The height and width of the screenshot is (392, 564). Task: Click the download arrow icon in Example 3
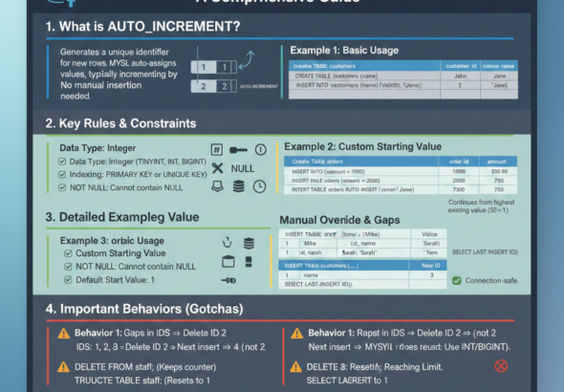(x=227, y=243)
